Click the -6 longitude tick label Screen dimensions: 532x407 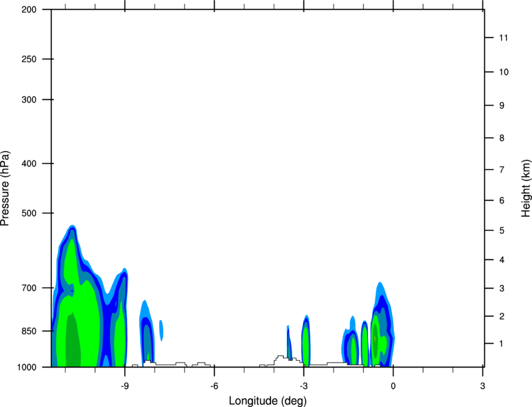click(x=214, y=386)
